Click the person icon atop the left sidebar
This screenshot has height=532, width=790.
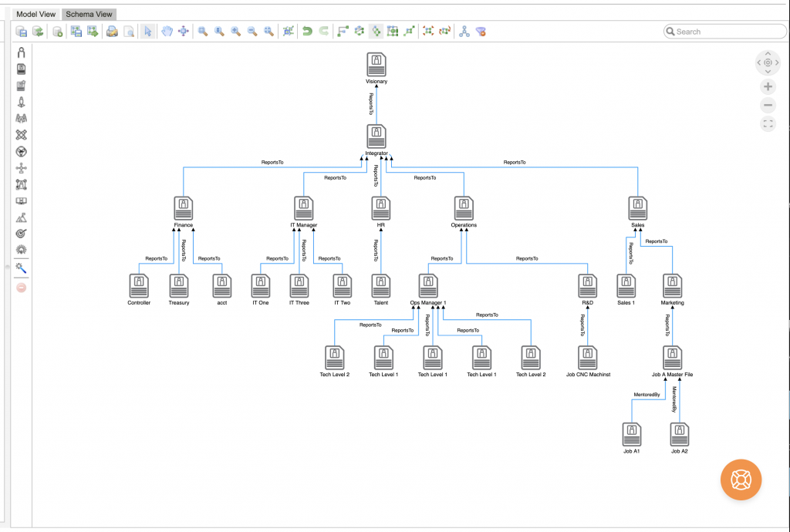pyautogui.click(x=21, y=52)
